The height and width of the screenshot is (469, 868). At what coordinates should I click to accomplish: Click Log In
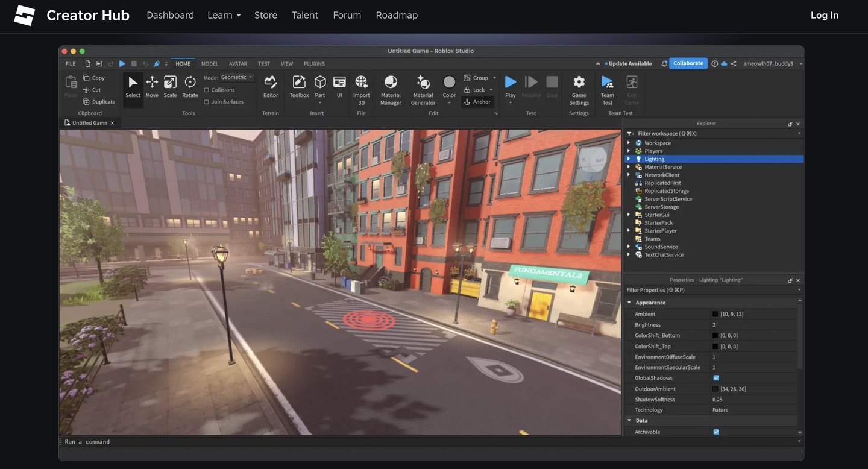click(x=825, y=15)
